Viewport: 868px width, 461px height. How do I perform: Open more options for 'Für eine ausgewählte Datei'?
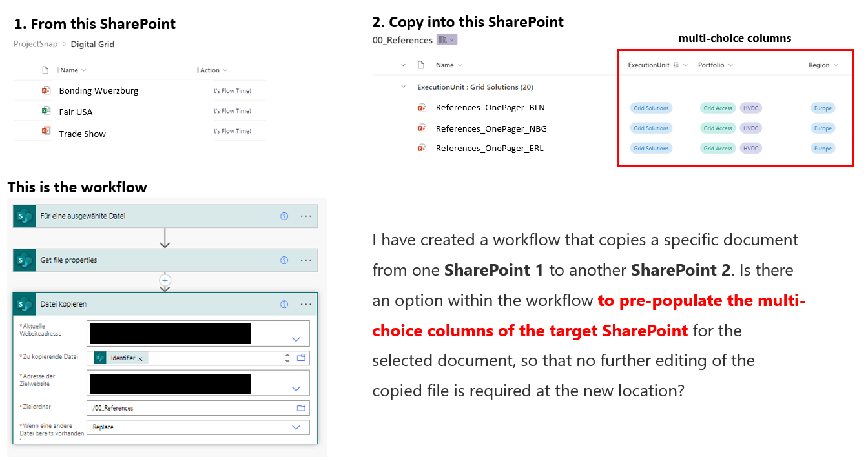(306, 216)
